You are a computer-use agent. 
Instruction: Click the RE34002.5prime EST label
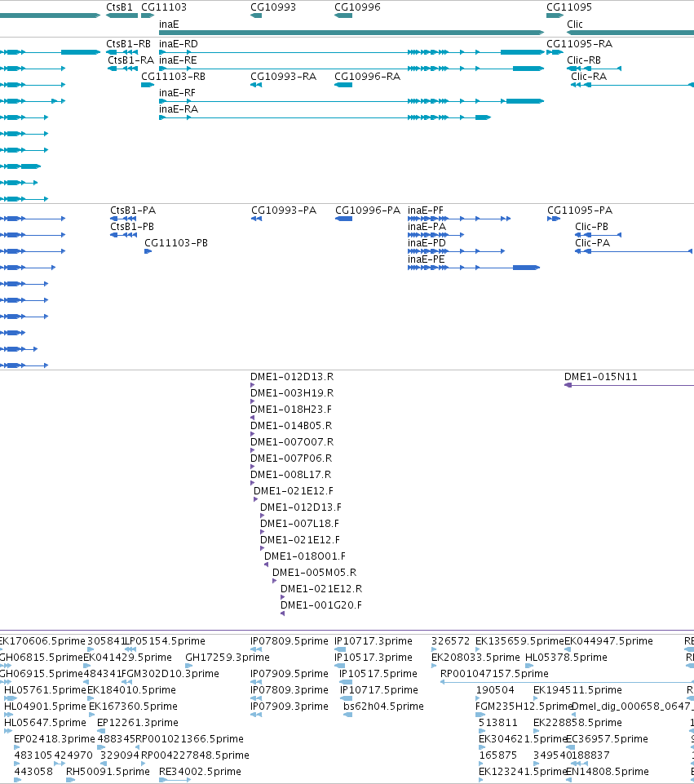[200, 772]
